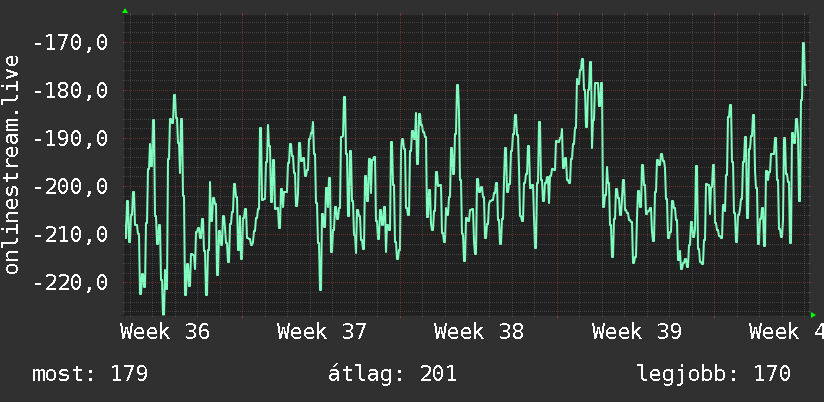824x402 pixels.
Task: Click the -210,0 y-axis label
Action: coord(70,234)
